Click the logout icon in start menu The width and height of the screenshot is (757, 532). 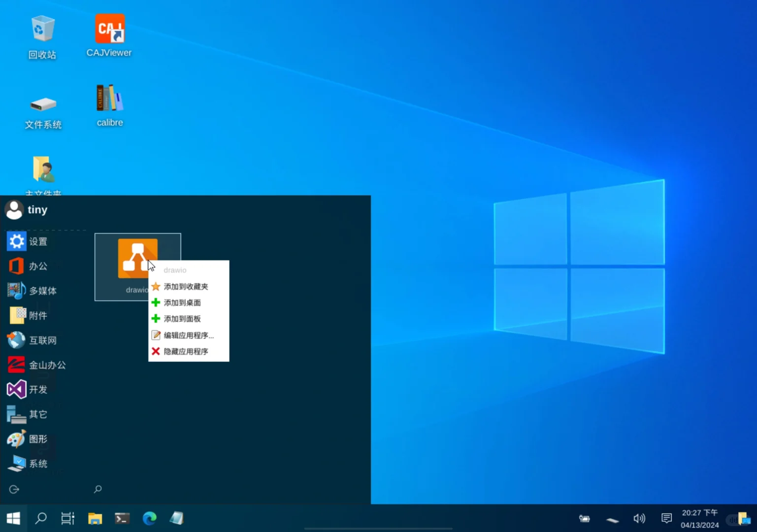click(x=14, y=489)
